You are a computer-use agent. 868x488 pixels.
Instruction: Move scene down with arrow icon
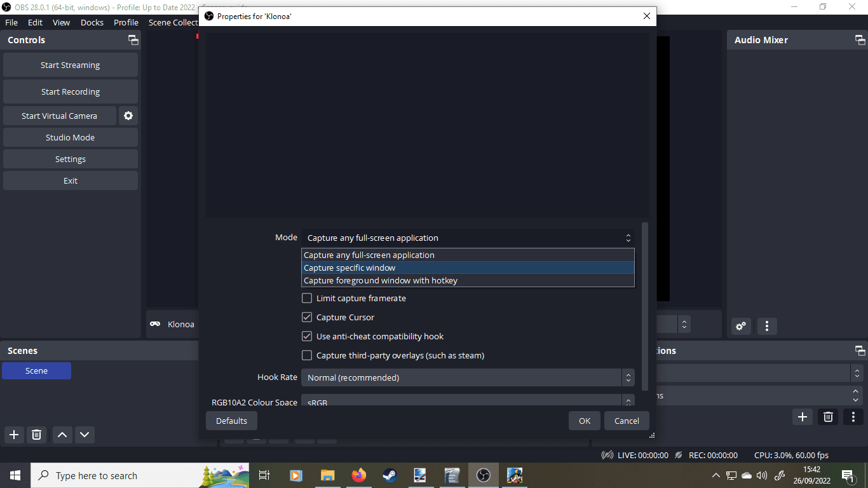(85, 435)
